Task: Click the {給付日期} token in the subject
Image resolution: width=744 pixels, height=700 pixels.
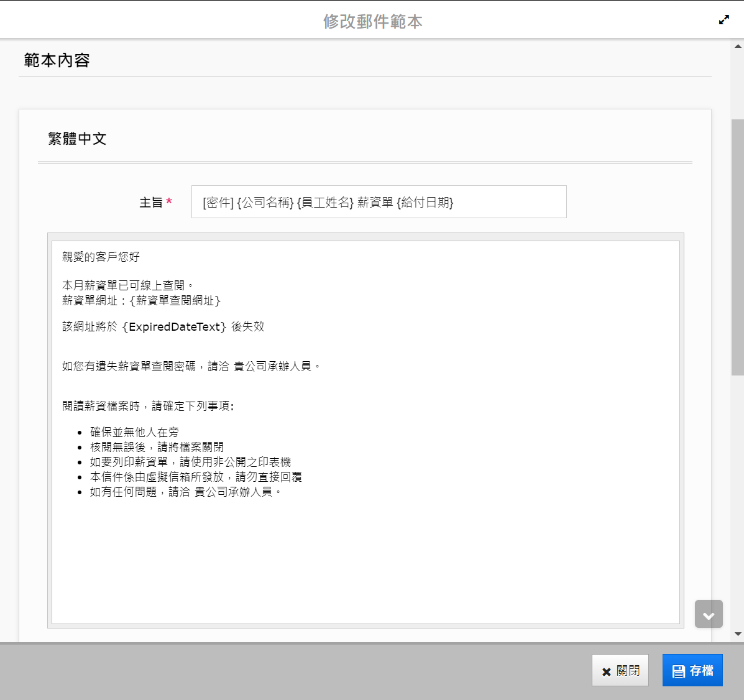Action: (x=425, y=203)
